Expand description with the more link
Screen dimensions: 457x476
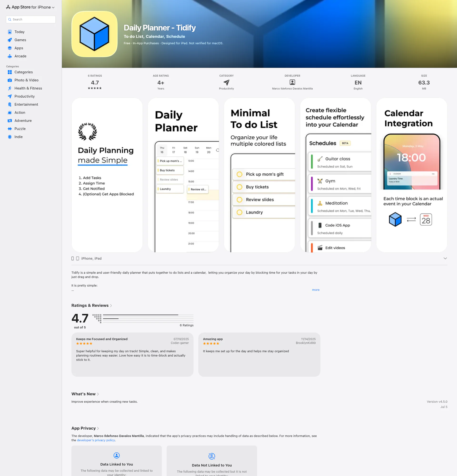[316, 290]
